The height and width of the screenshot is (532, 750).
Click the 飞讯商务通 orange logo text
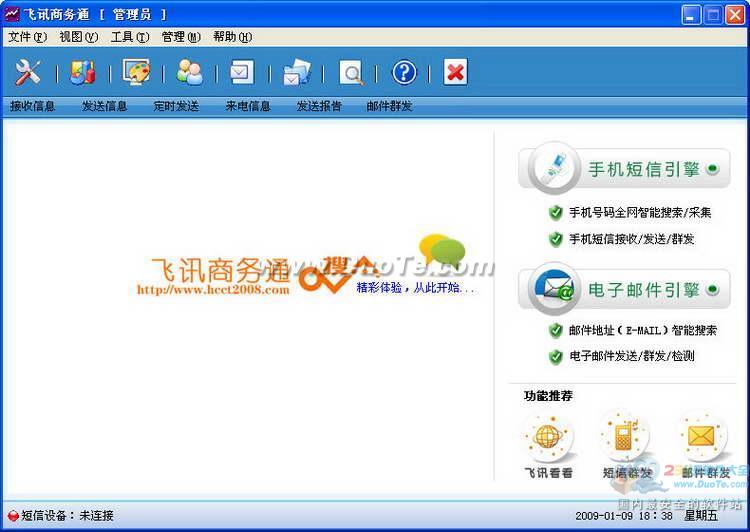coord(221,270)
